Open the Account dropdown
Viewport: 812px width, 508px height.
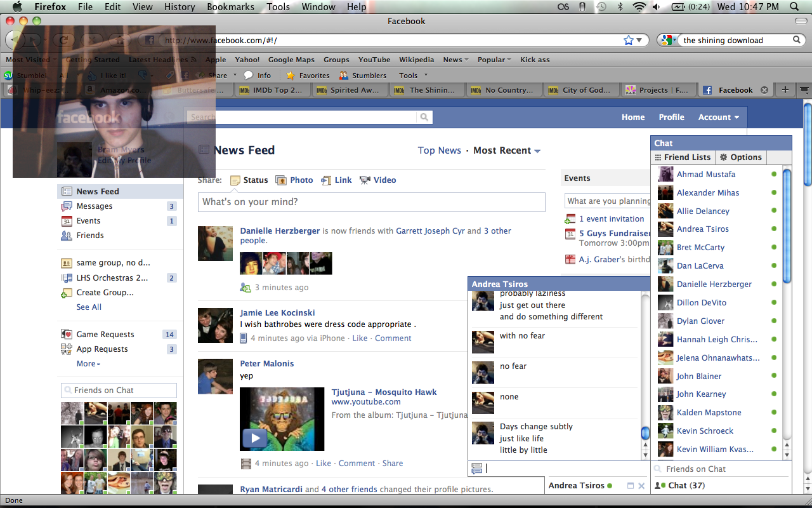tap(719, 117)
